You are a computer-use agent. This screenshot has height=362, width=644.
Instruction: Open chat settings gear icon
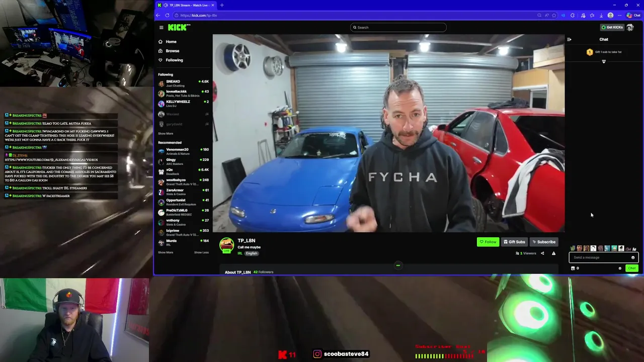coord(620,268)
